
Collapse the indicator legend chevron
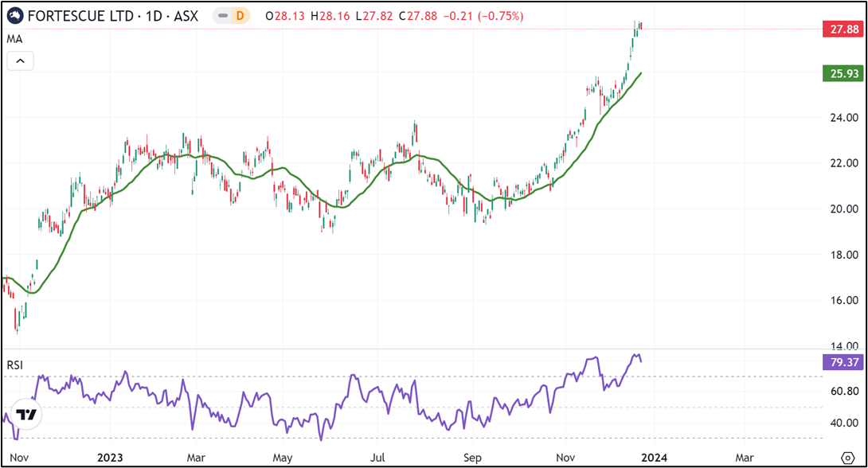[21, 60]
